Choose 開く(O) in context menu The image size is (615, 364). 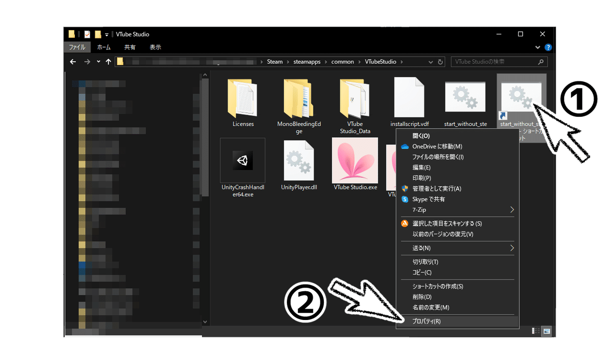457,136
